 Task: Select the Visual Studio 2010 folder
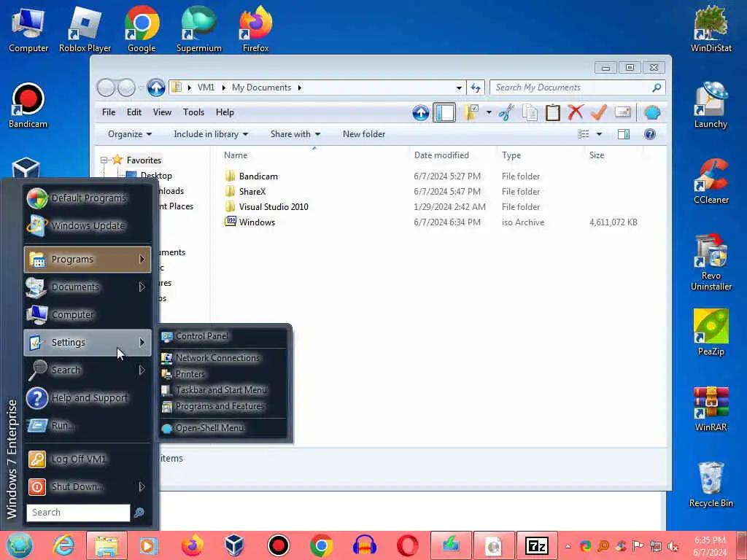click(x=274, y=206)
